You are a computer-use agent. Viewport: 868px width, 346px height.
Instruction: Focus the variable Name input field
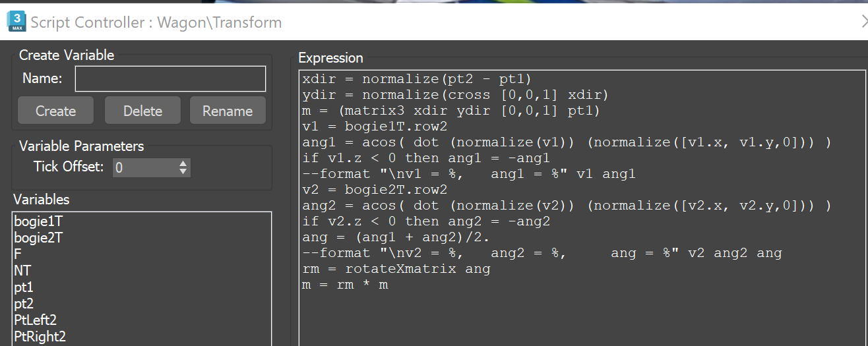click(170, 78)
